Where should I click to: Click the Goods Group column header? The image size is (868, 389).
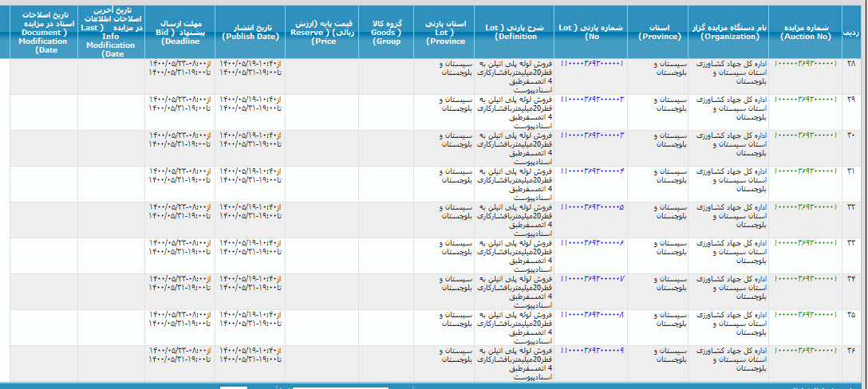coord(386,32)
